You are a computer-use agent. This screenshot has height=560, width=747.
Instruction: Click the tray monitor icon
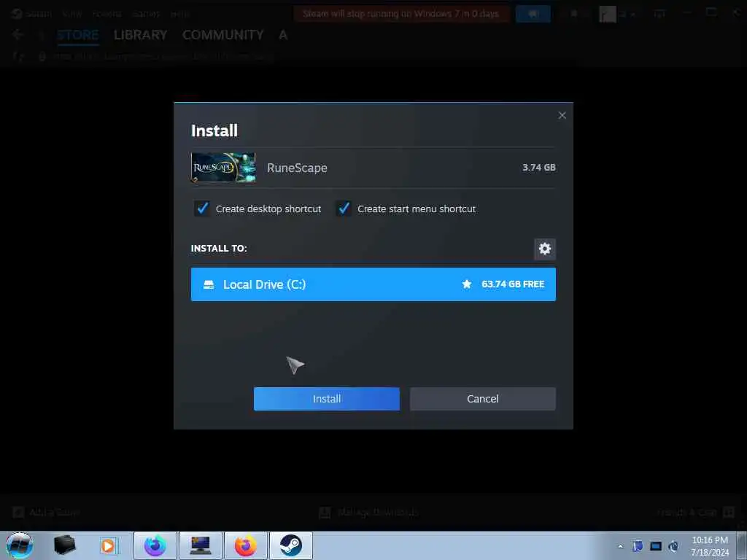click(656, 546)
